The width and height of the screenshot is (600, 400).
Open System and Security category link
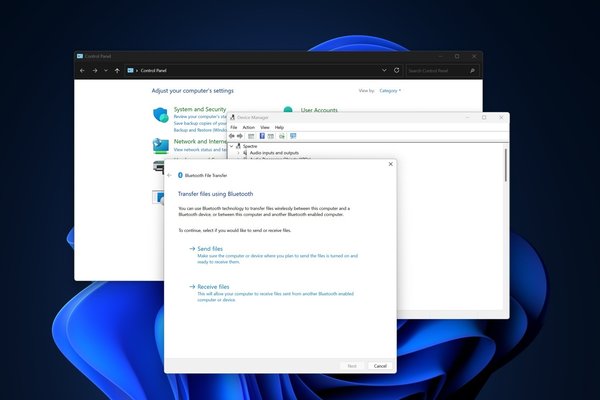pyautogui.click(x=200, y=109)
